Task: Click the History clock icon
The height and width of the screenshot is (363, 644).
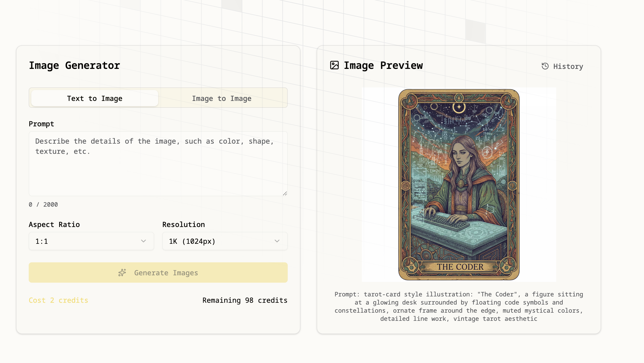Action: click(x=545, y=66)
